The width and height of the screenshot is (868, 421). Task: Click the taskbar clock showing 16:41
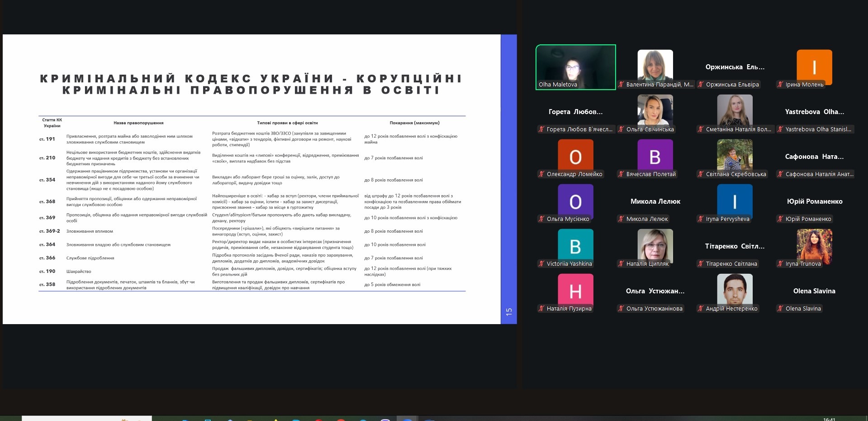[829, 419]
